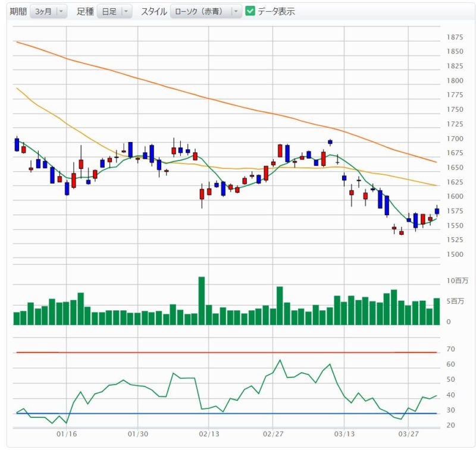
Task: Click the 1500 price axis label
Action: pyautogui.click(x=455, y=254)
